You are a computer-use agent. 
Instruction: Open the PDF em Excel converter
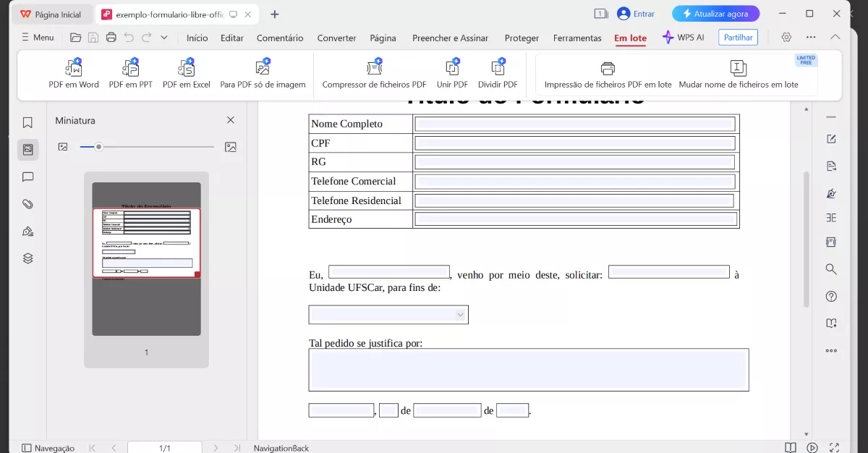(x=186, y=72)
